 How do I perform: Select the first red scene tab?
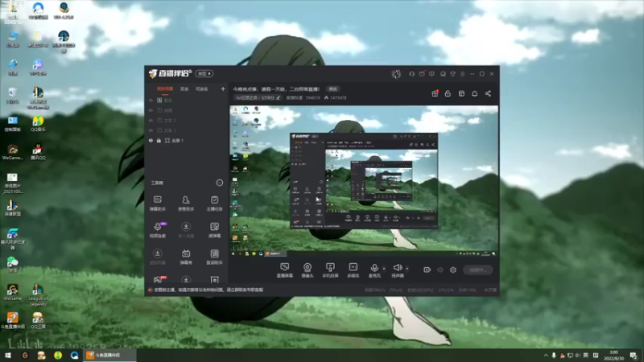(165, 89)
